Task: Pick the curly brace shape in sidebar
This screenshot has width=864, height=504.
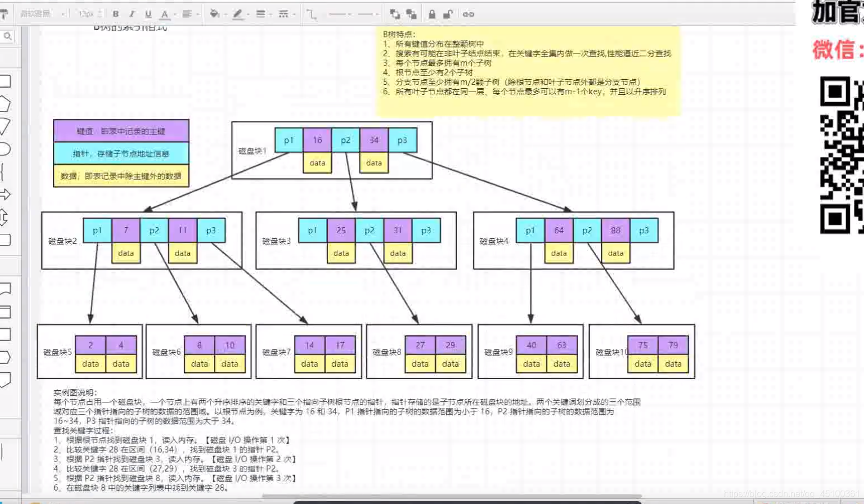Action: point(3,172)
